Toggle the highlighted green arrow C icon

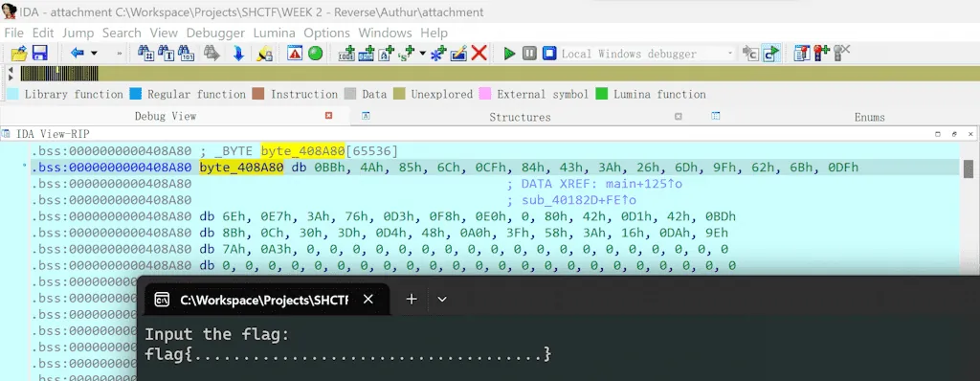pos(772,54)
